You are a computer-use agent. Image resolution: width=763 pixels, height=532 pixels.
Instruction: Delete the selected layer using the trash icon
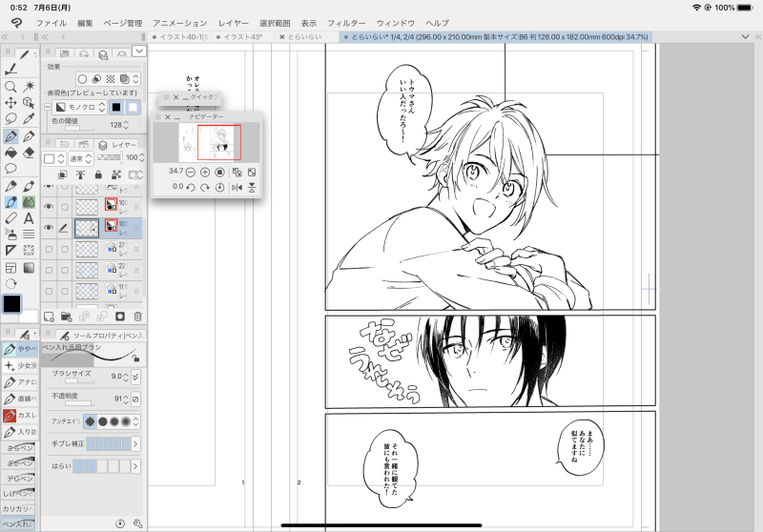(137, 317)
